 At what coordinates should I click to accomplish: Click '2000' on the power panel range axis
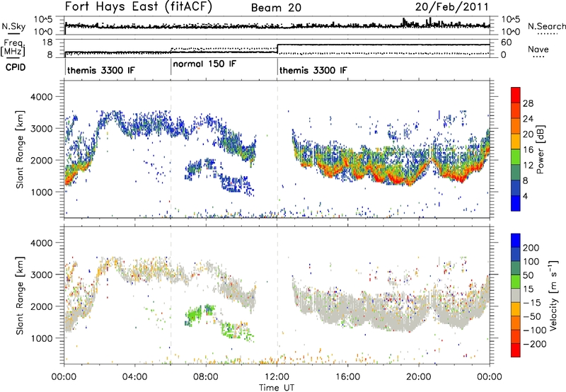point(42,160)
